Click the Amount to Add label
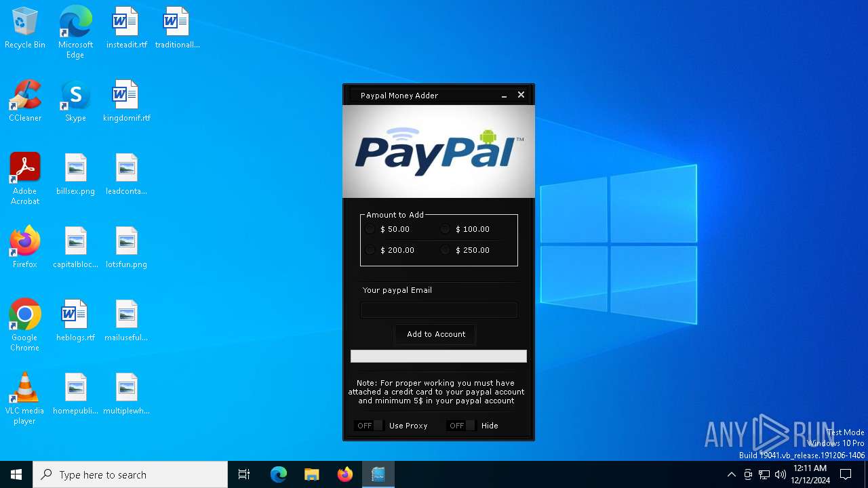 tap(395, 215)
